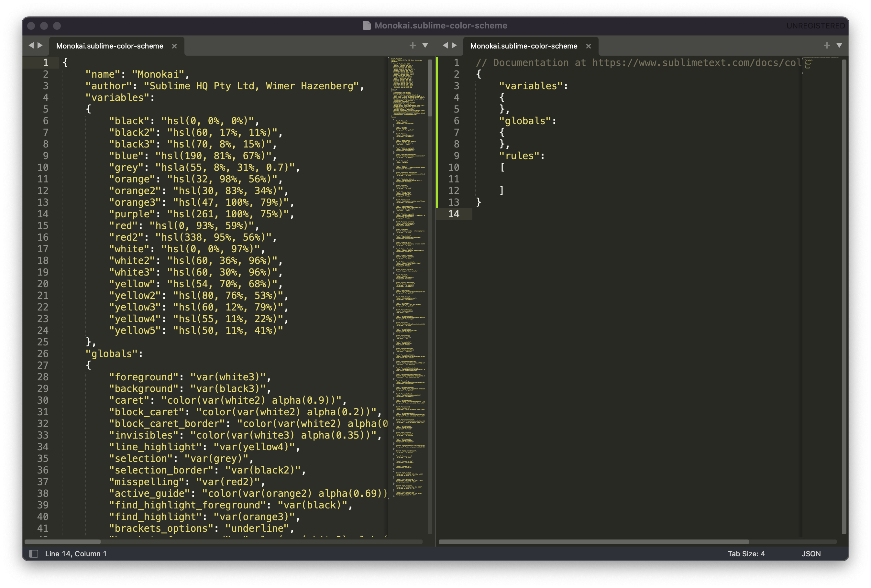Click "find_highlight": "var(orange3)" line
The height and width of the screenshot is (588, 871).
pyautogui.click(x=204, y=517)
